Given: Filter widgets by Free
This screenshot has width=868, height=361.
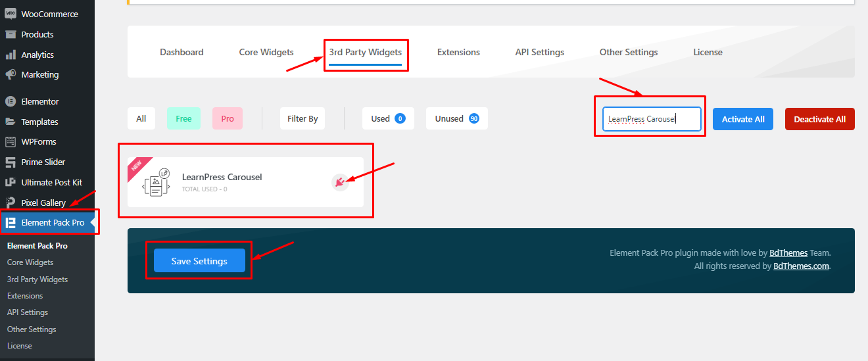Looking at the screenshot, I should 183,119.
